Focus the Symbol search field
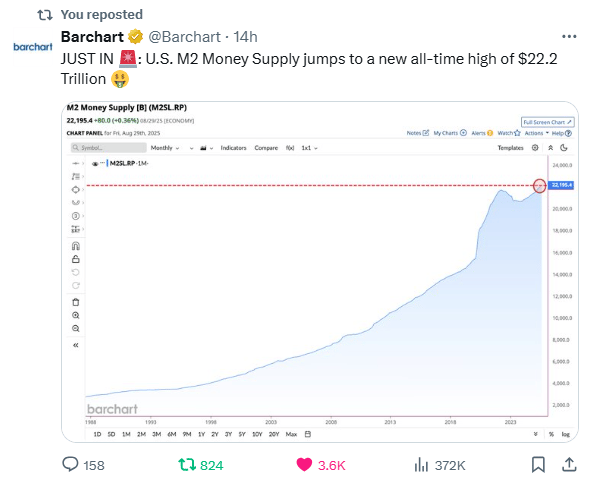 tap(109, 148)
